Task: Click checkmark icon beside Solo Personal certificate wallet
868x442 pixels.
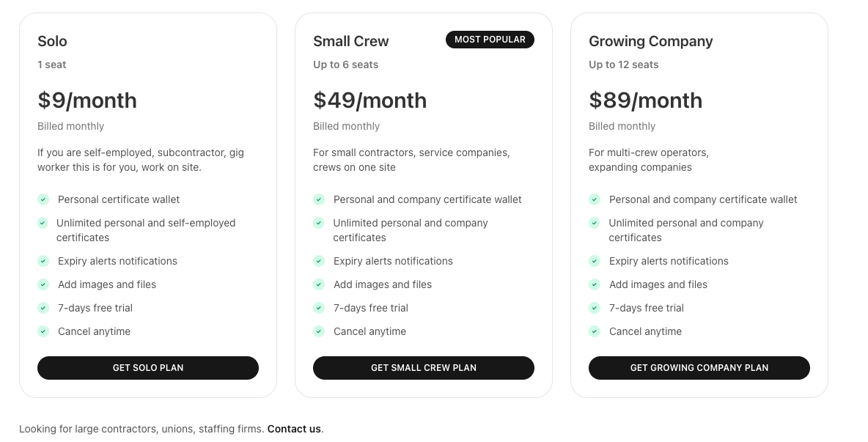Action: point(43,199)
